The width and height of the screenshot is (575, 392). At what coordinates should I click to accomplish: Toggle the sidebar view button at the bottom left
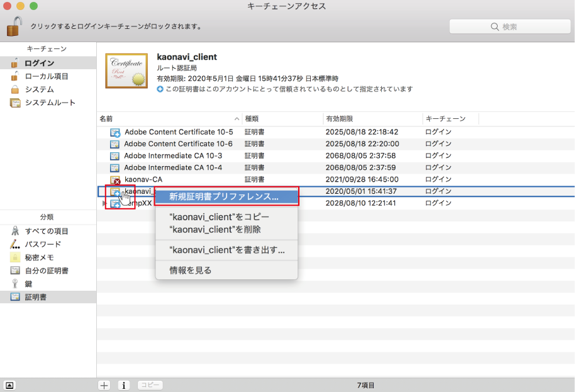point(9,386)
